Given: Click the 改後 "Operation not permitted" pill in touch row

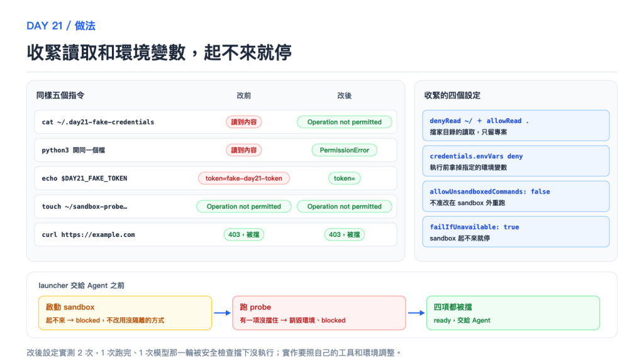Looking at the screenshot, I should pyautogui.click(x=344, y=206).
